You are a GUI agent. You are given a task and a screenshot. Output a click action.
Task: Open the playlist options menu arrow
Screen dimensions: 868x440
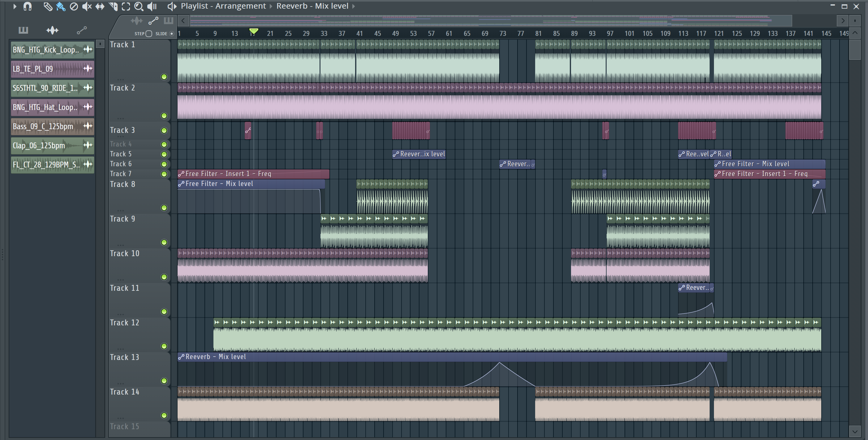pos(14,6)
